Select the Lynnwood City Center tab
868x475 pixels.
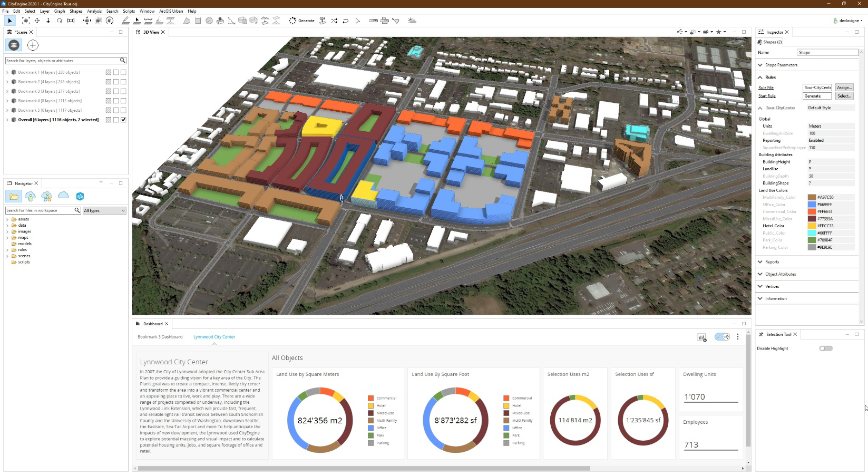coord(214,337)
